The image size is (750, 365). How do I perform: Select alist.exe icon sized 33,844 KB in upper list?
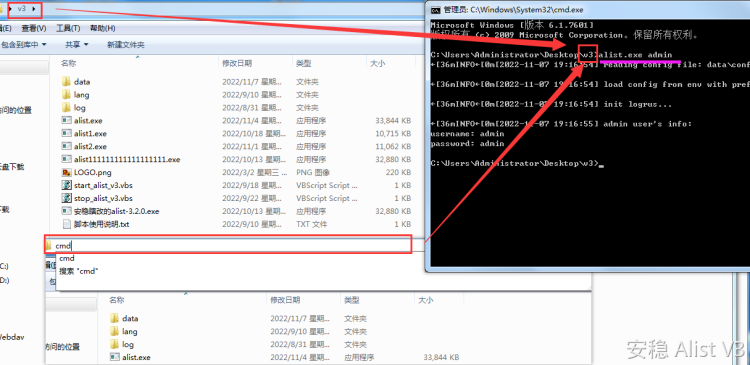(x=66, y=121)
